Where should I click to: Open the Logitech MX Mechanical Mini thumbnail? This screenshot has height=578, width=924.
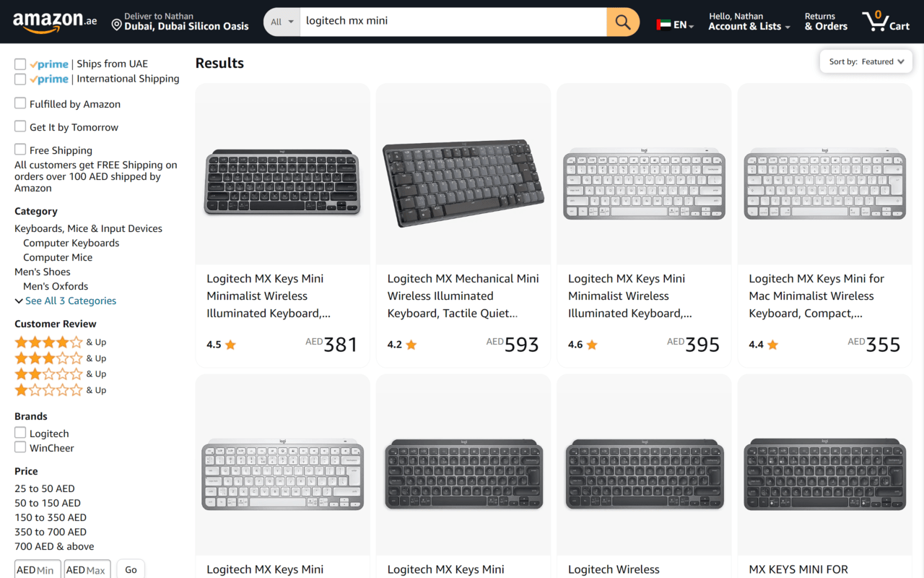coord(463,182)
